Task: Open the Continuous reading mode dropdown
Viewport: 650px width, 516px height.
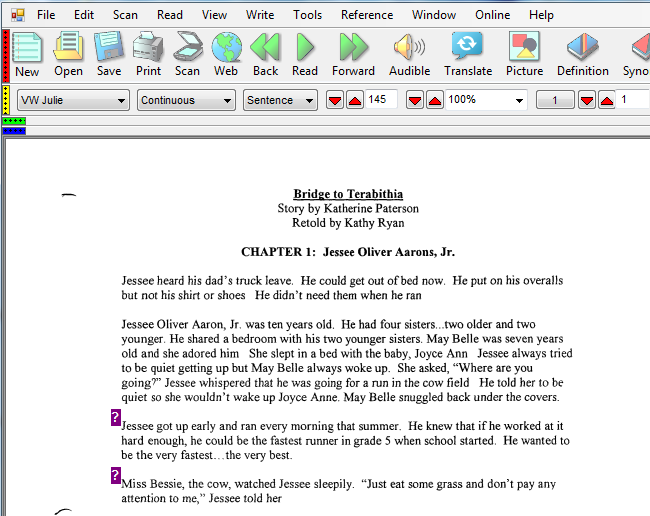Action: (x=186, y=100)
